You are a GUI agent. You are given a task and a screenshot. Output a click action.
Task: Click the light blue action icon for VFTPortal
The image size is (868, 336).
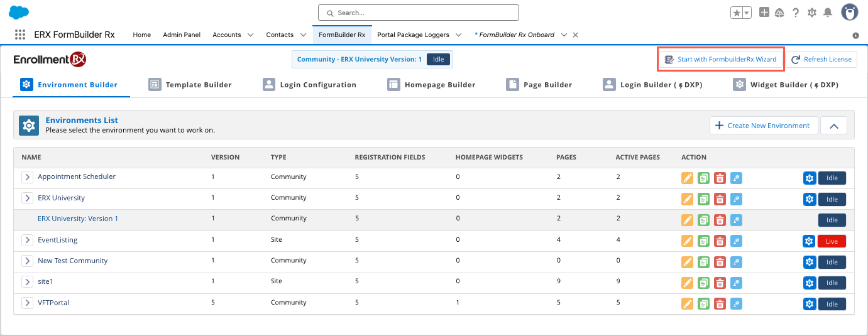pos(736,304)
